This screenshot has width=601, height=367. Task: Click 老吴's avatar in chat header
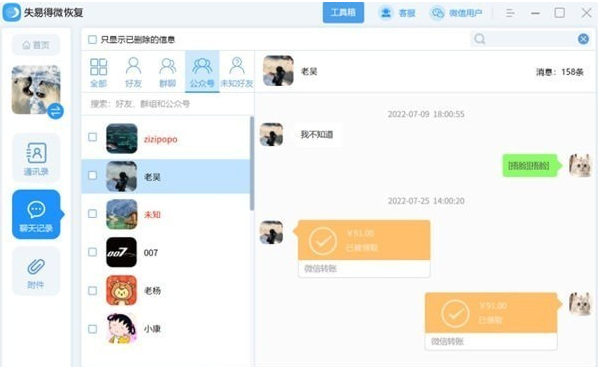tap(278, 71)
